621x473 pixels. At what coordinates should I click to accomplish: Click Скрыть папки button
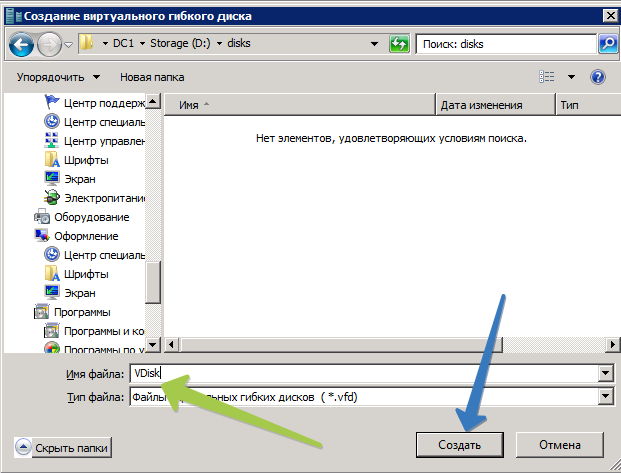[x=63, y=448]
